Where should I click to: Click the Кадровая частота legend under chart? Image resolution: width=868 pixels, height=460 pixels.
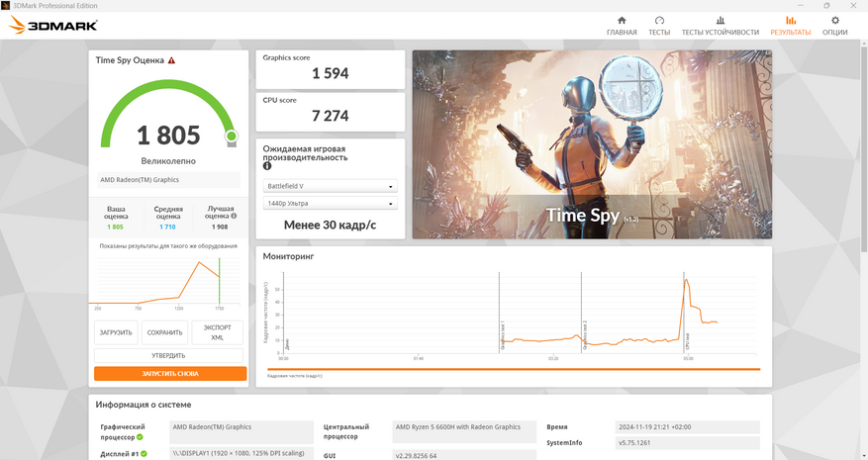click(x=295, y=376)
